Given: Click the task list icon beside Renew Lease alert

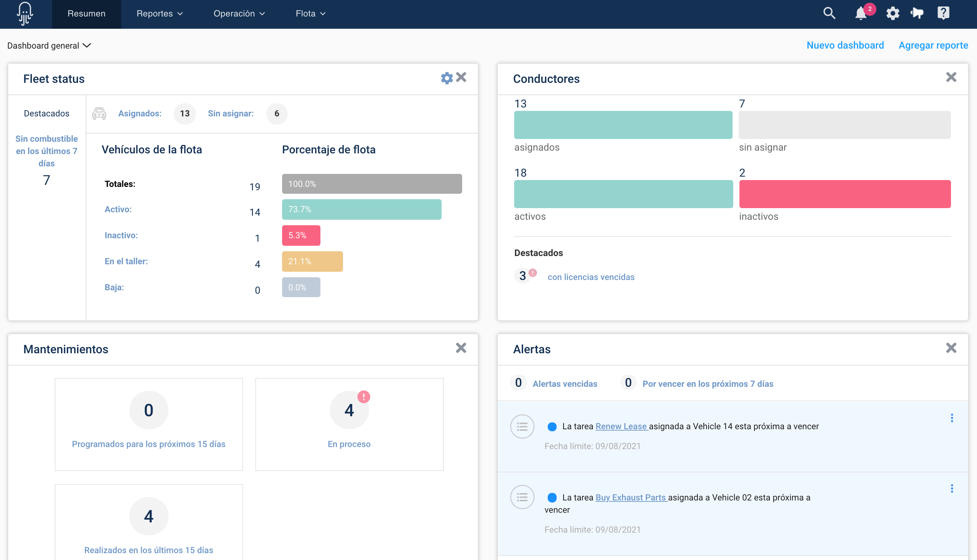Looking at the screenshot, I should (522, 426).
